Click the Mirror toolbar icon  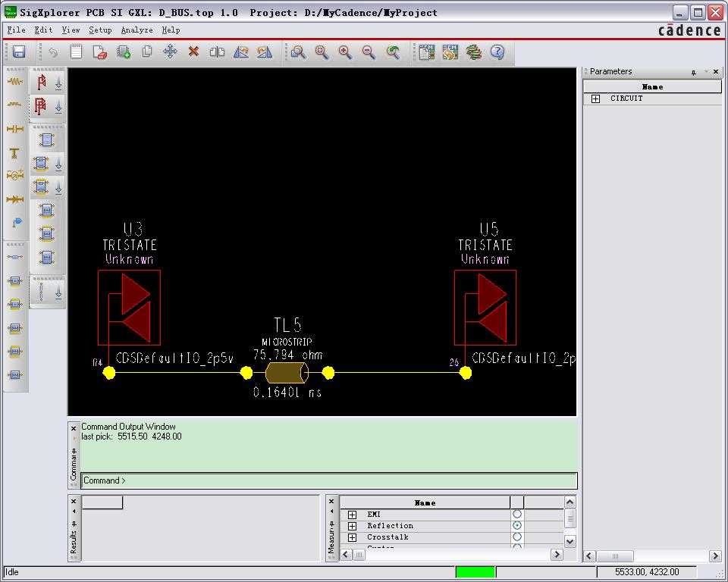217,52
